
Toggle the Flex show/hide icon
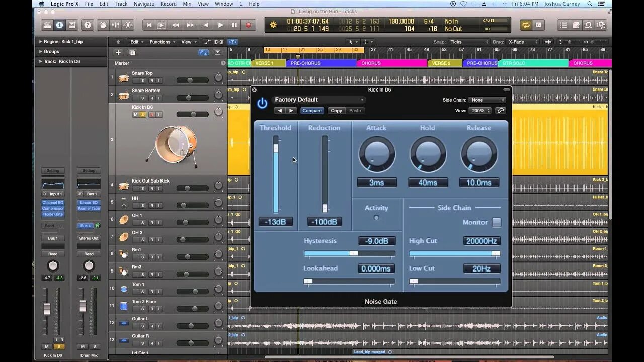[x=219, y=42]
